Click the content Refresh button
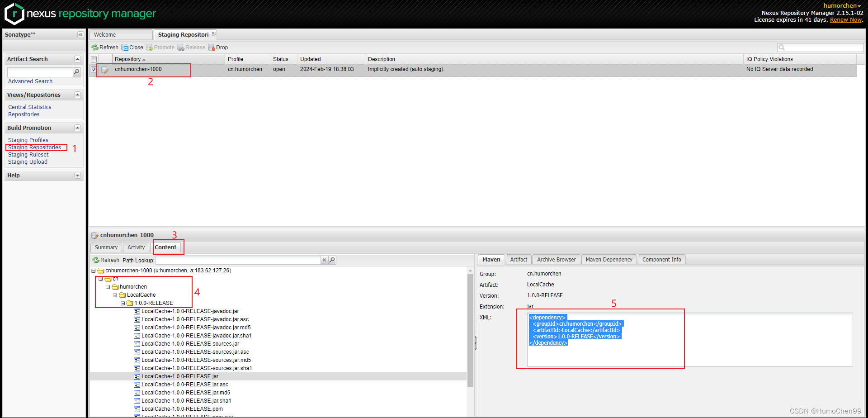Screen dimensions: 868x418 106,260
